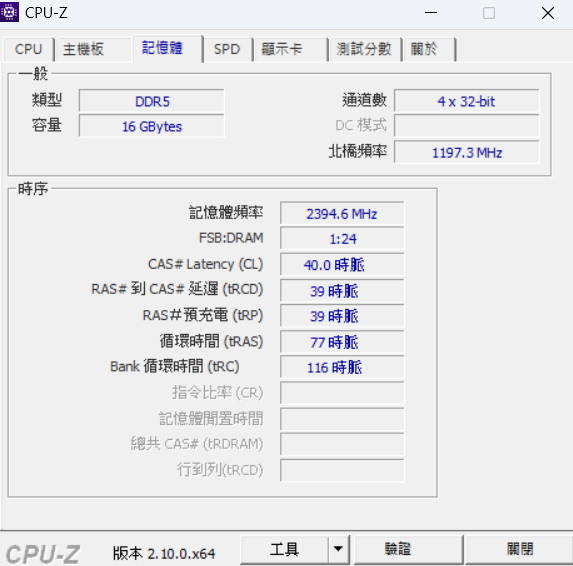Viewport: 573px width, 566px height.
Task: Click the empty 行到列(tRCD) field
Action: point(342,471)
